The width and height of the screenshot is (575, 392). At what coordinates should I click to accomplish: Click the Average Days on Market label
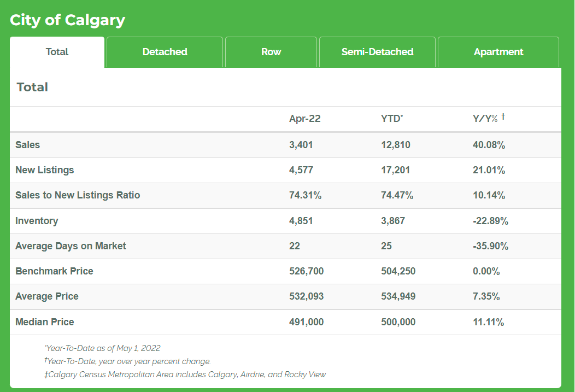point(71,246)
